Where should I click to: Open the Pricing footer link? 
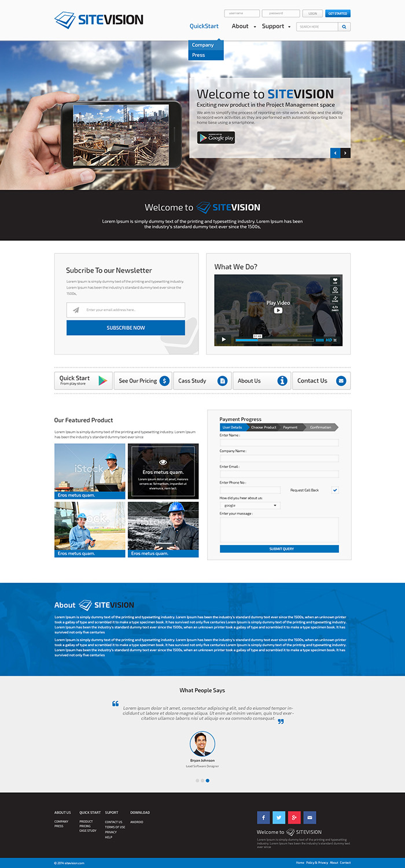tap(85, 826)
